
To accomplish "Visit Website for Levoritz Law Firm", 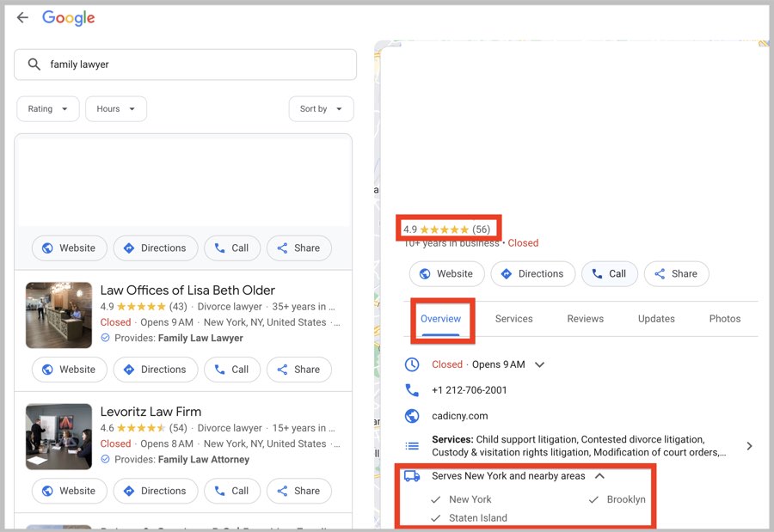I will (x=69, y=491).
